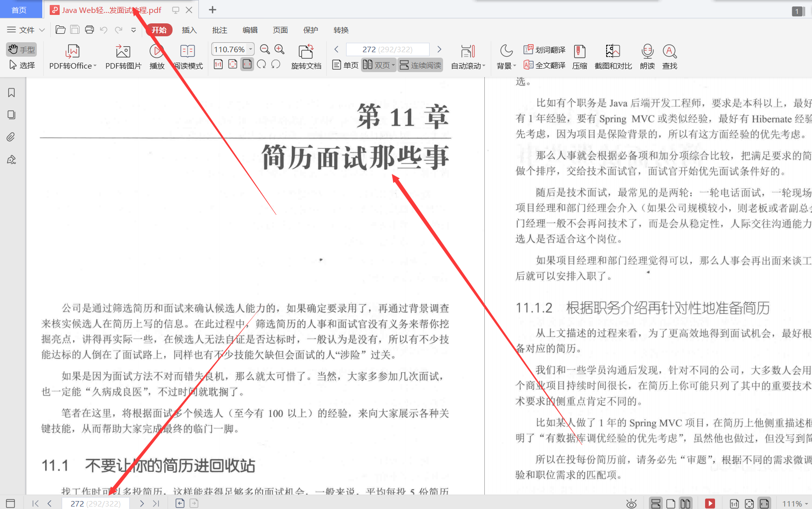Jump to first page in status bar
This screenshot has height=509, width=812.
pos(35,503)
